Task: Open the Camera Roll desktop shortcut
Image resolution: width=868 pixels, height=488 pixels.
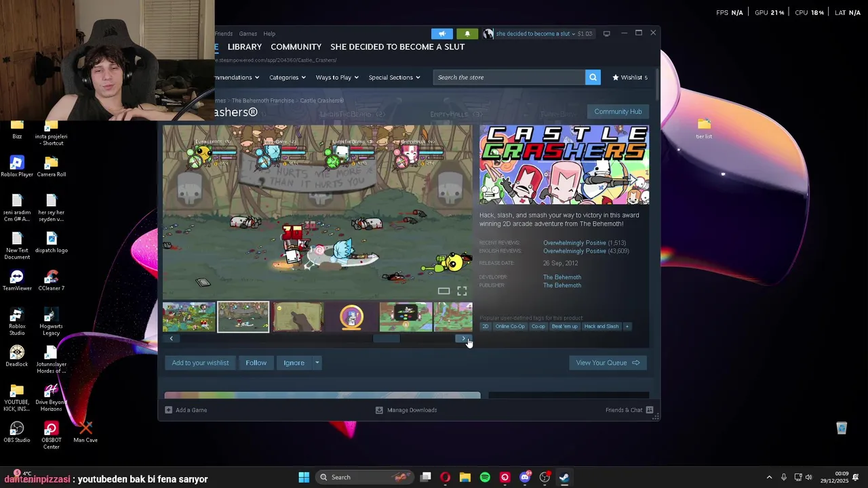Action: pyautogui.click(x=52, y=167)
